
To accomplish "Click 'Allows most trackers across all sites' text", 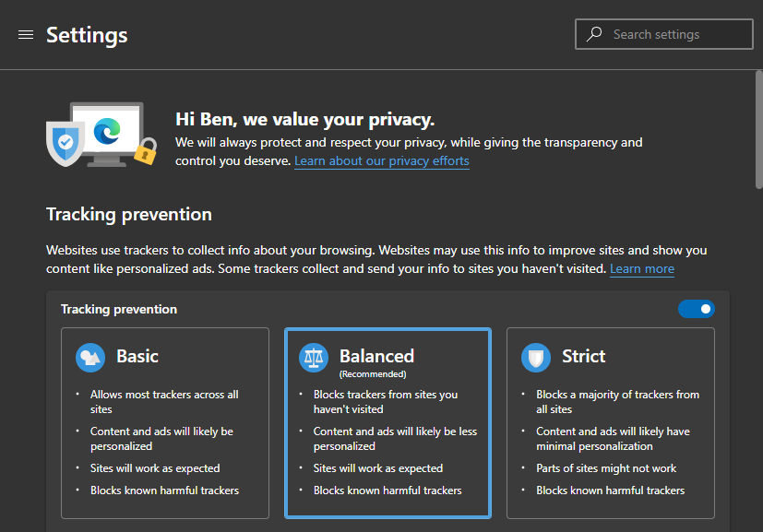I will (164, 402).
